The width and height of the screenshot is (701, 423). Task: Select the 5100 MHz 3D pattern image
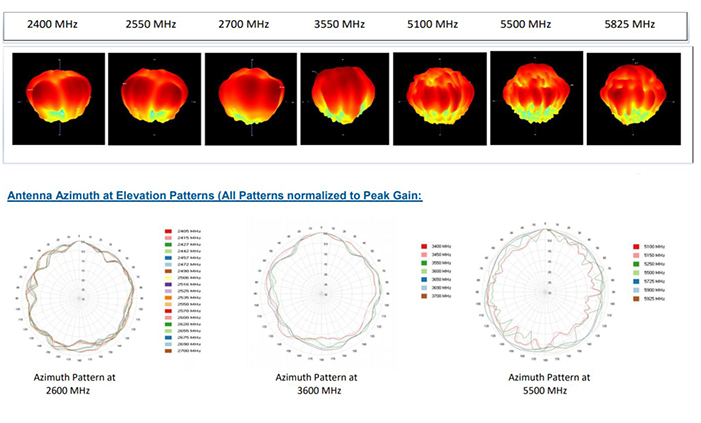tap(439, 96)
